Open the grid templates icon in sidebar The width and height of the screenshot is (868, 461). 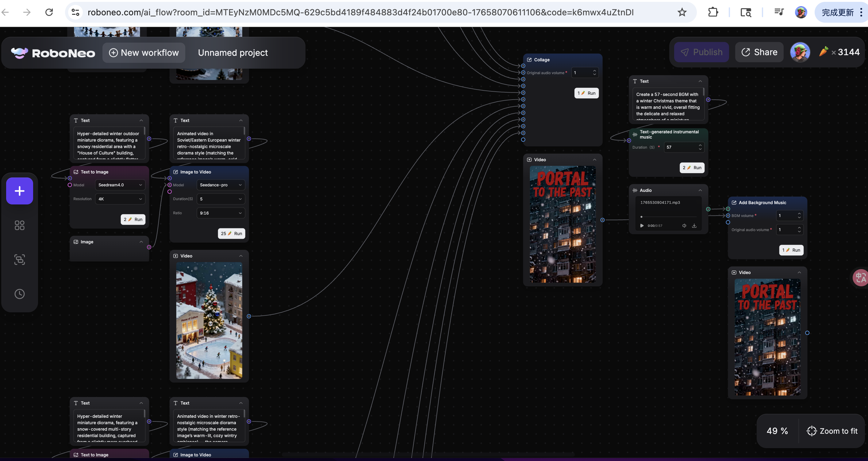pos(20,225)
